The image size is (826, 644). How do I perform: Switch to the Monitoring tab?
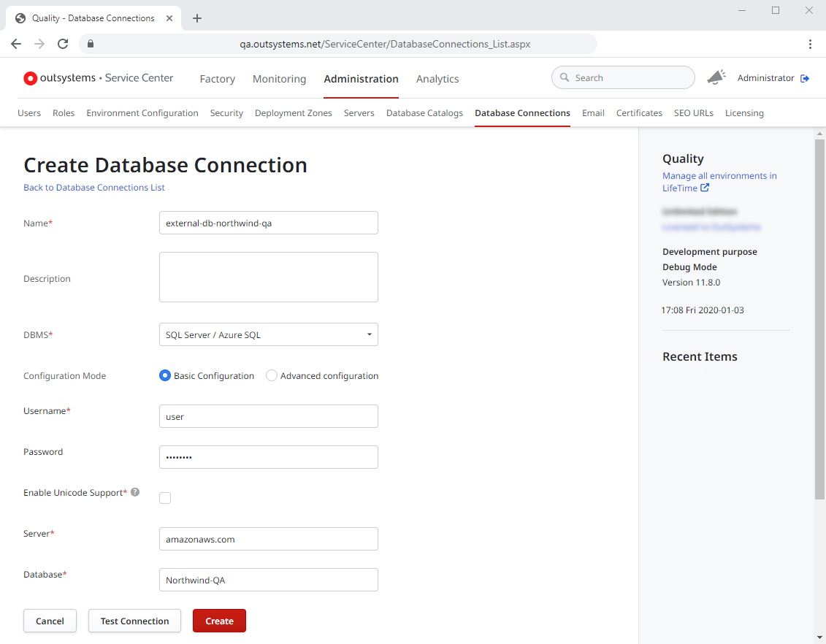point(279,79)
